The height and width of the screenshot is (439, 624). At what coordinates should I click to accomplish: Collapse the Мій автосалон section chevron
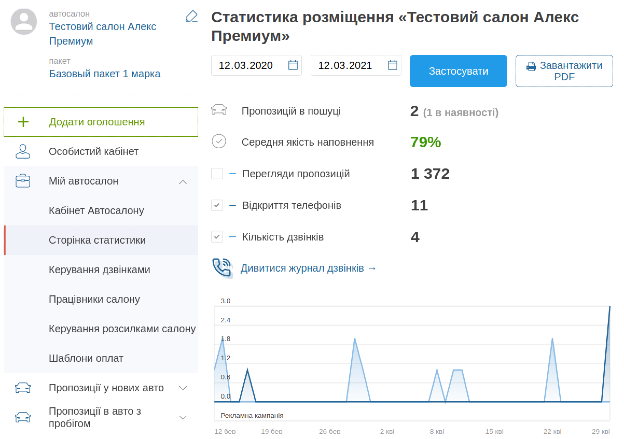[x=183, y=182]
